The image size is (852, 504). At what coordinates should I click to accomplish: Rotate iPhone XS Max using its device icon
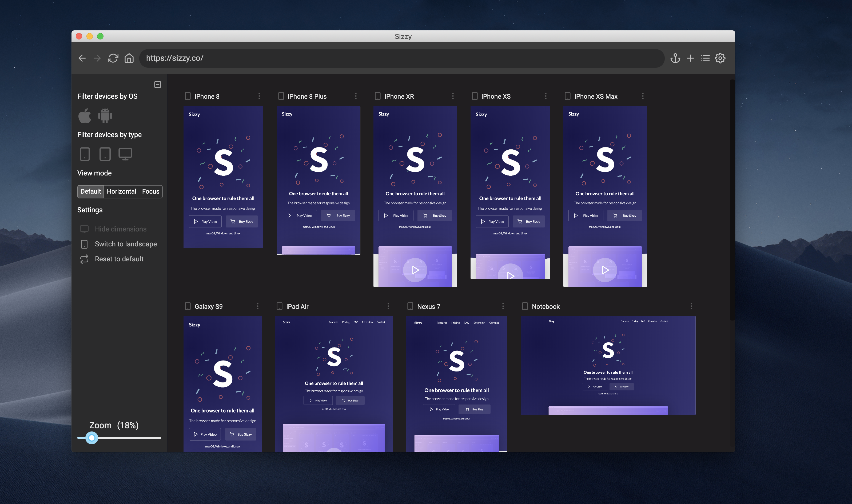pos(568,97)
